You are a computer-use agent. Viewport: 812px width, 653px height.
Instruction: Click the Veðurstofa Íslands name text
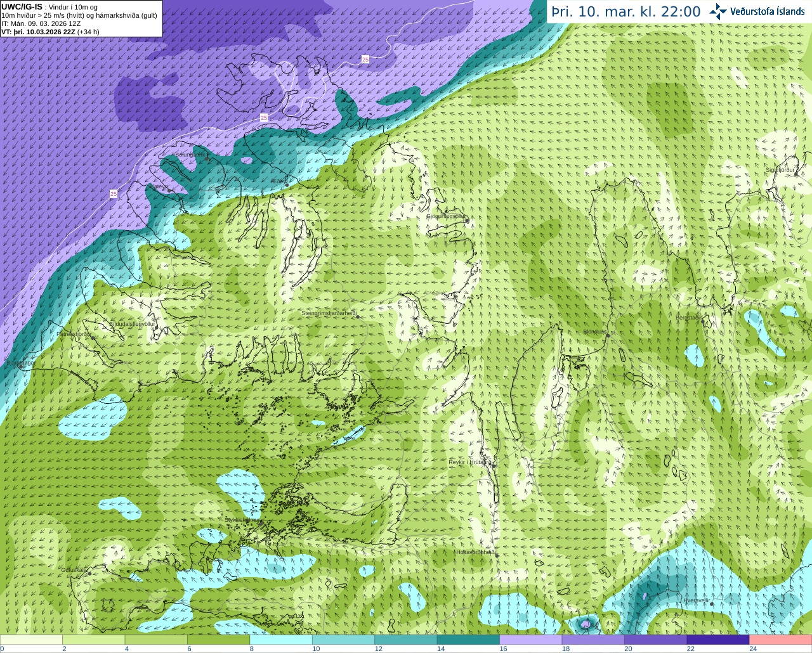768,11
